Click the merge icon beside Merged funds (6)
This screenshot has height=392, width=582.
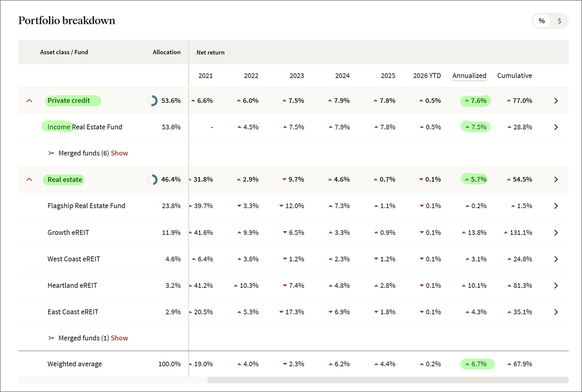pyautogui.click(x=50, y=153)
